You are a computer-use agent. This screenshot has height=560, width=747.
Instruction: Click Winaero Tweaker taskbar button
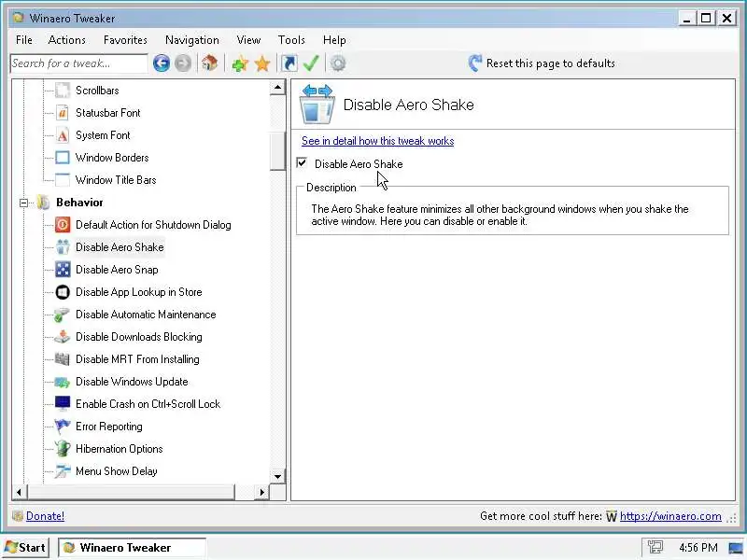[x=132, y=548]
